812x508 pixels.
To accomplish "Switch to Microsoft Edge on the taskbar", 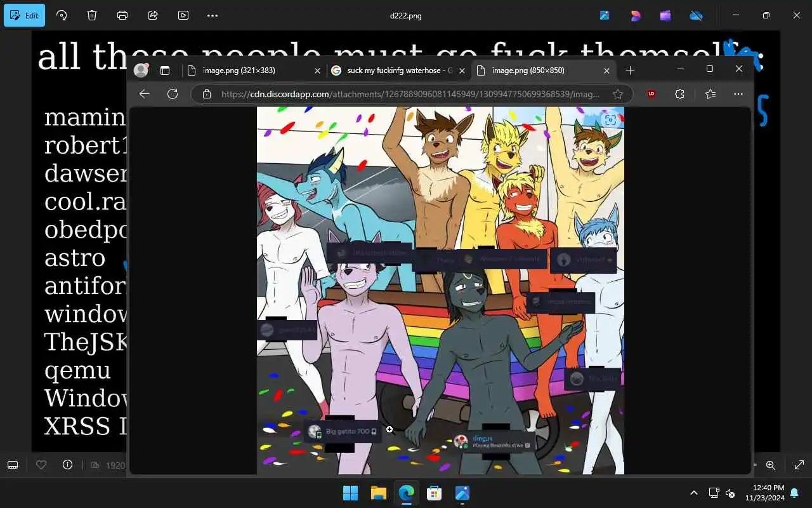I will [x=407, y=493].
